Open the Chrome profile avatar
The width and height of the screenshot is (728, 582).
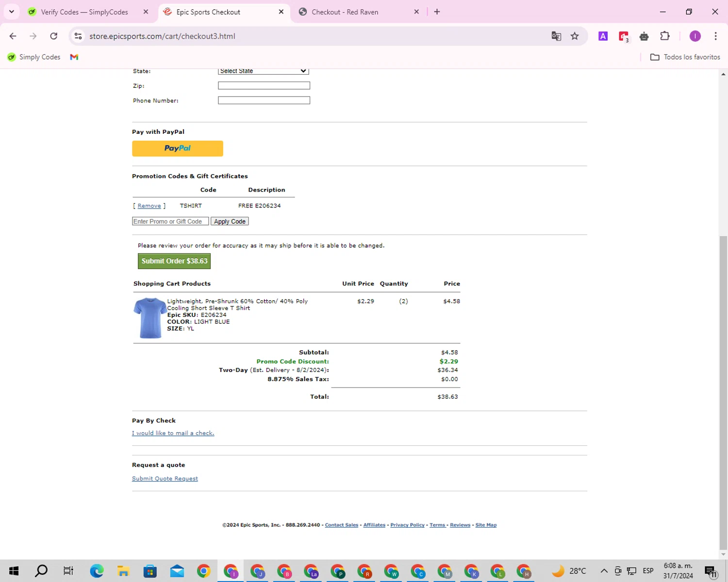695,36
